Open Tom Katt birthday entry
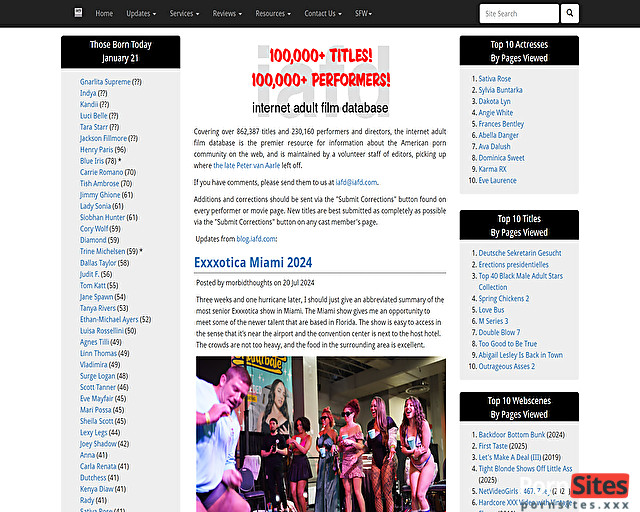 coord(93,285)
